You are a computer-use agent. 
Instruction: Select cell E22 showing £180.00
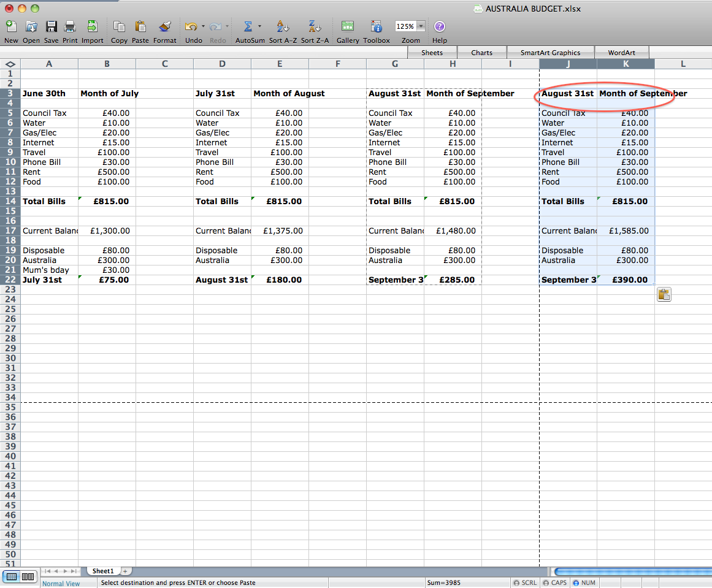point(280,280)
